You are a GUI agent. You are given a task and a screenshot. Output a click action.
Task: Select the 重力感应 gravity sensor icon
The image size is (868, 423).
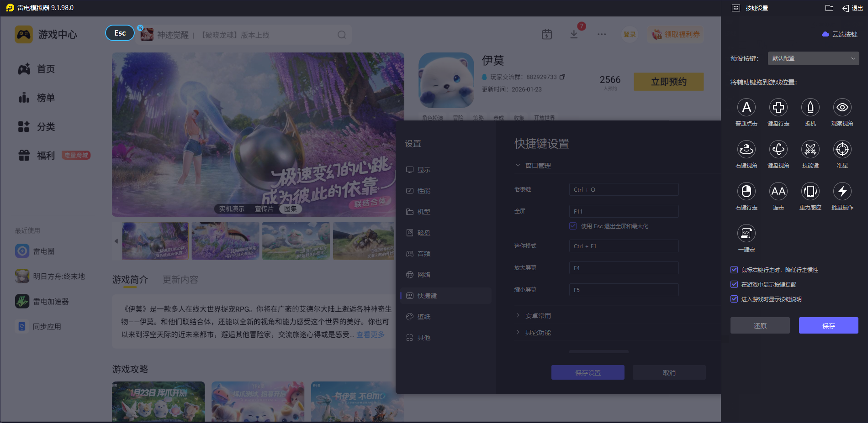[x=810, y=192]
